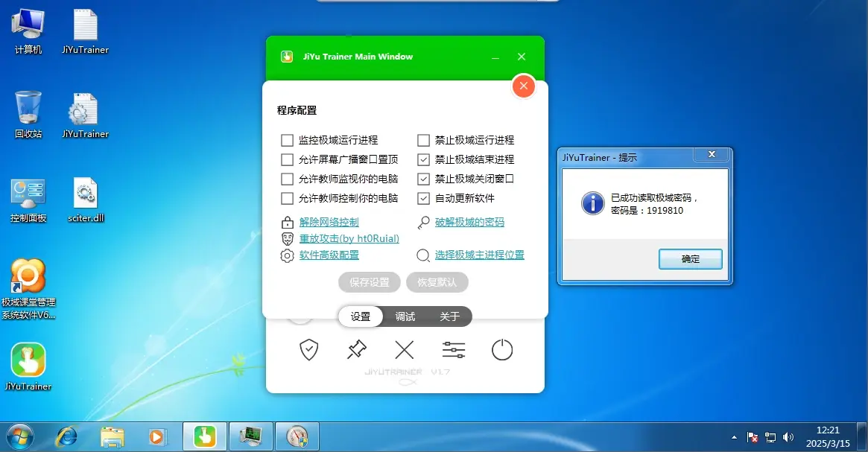Click the volume speaker tray icon
The width and height of the screenshot is (868, 452).
[x=788, y=437]
